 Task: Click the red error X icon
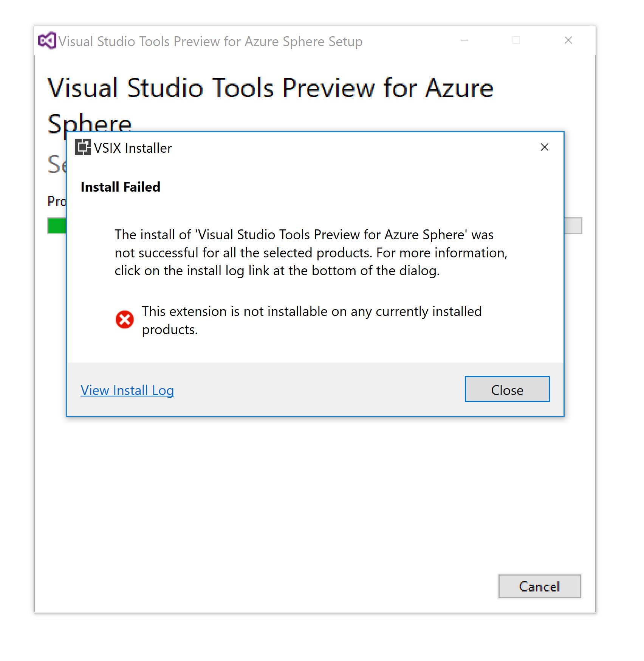125,320
